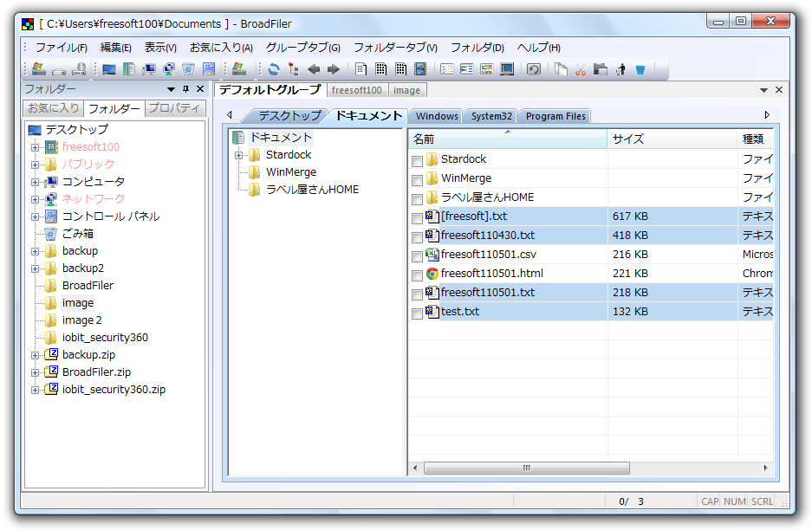Switch to the Windows folder tab

click(437, 116)
